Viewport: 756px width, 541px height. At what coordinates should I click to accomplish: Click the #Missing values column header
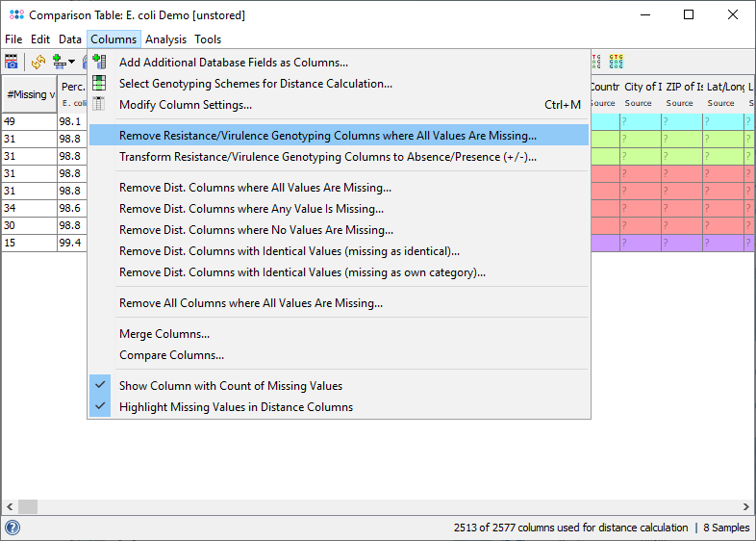tap(30, 94)
